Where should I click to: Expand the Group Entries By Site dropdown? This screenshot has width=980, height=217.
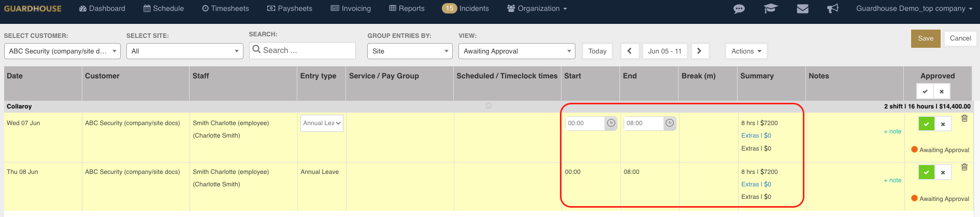[x=410, y=51]
